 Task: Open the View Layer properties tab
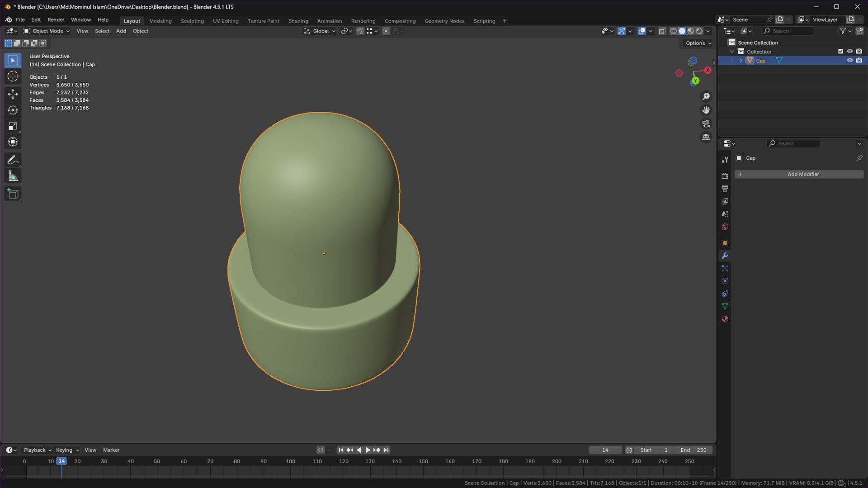tap(725, 201)
